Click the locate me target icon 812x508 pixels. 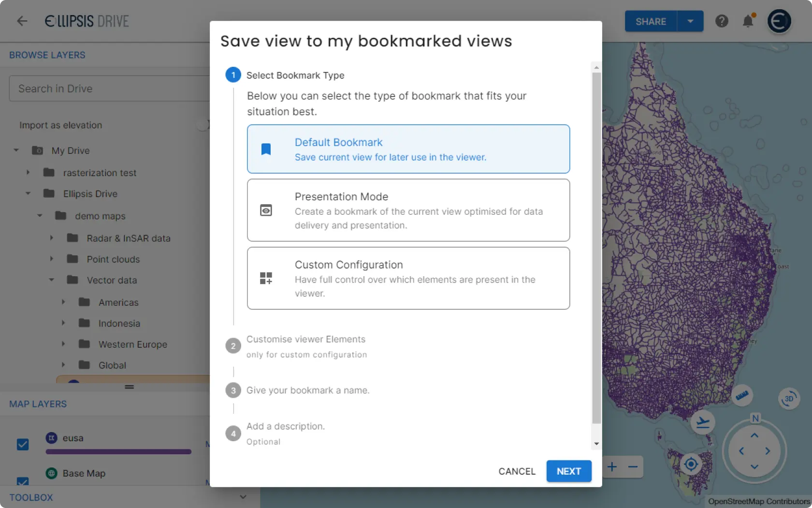point(691,464)
